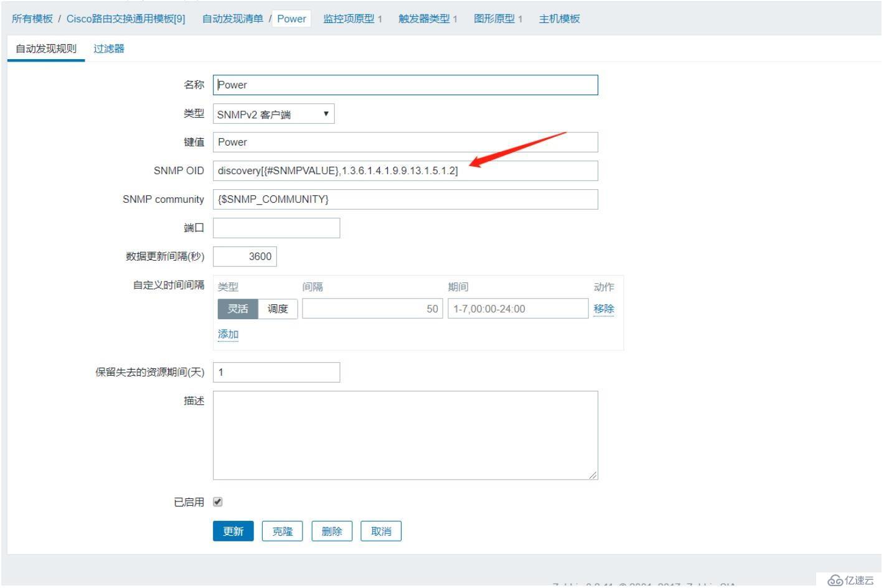The height and width of the screenshot is (588, 884).
Task: Click the empty 端口 field
Action: 276,228
